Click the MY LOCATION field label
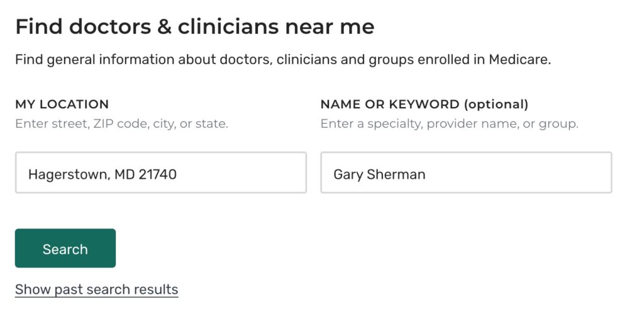The image size is (644, 309). tap(62, 104)
